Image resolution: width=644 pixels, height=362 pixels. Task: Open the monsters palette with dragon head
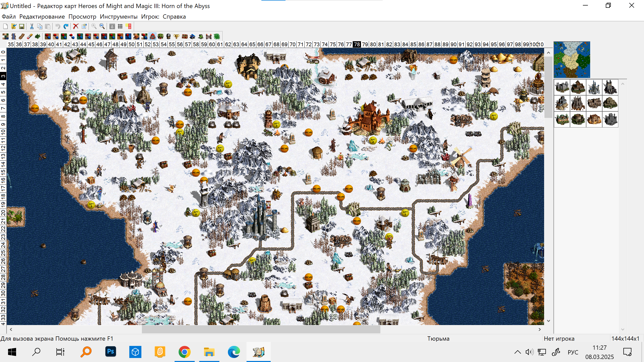[x=160, y=37]
